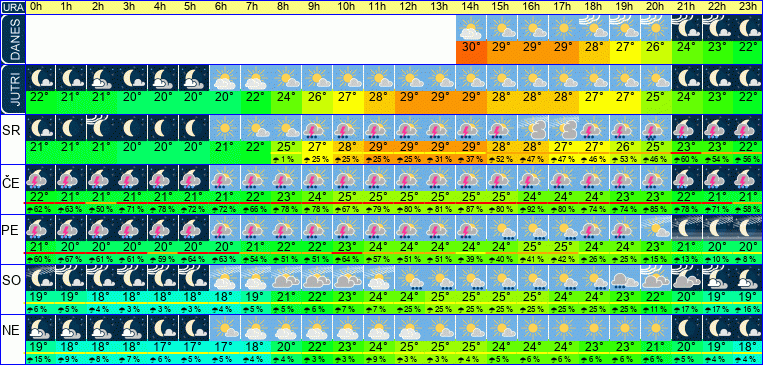Select the DANES 21h night moon icon

687,28
